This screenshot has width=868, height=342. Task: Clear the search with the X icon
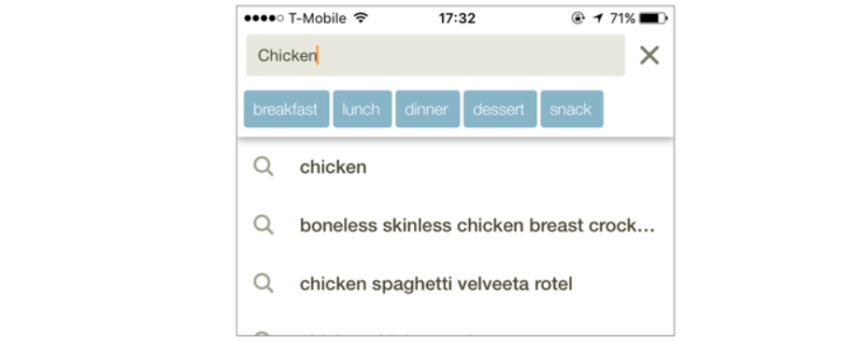[649, 55]
